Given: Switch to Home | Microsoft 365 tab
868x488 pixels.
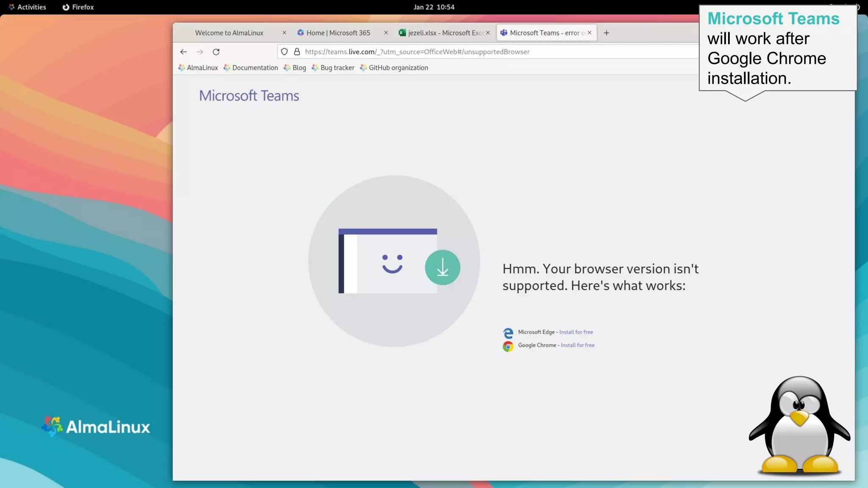Looking at the screenshot, I should 338,33.
